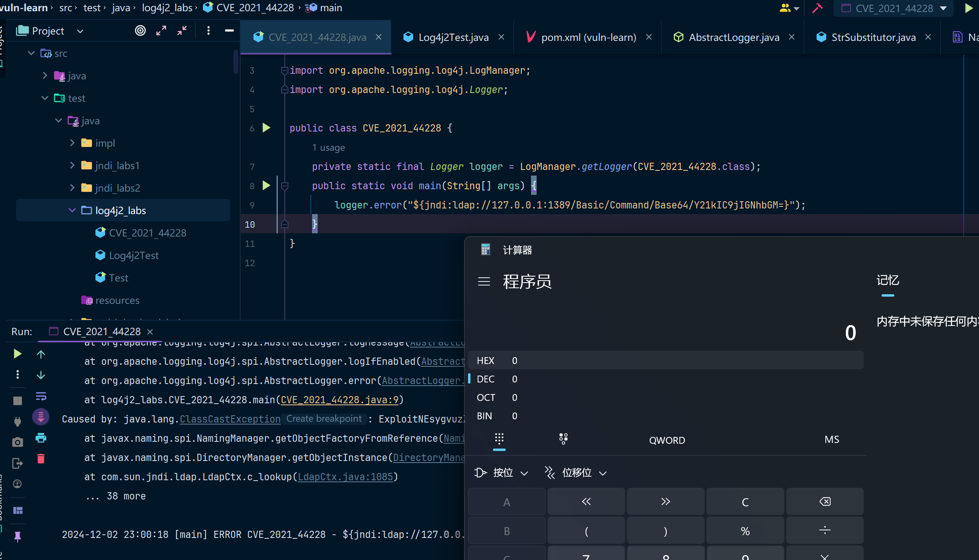The width and height of the screenshot is (979, 560).
Task: Open run configuration dropdown CVE_2021_44228
Action: pyautogui.click(x=894, y=8)
